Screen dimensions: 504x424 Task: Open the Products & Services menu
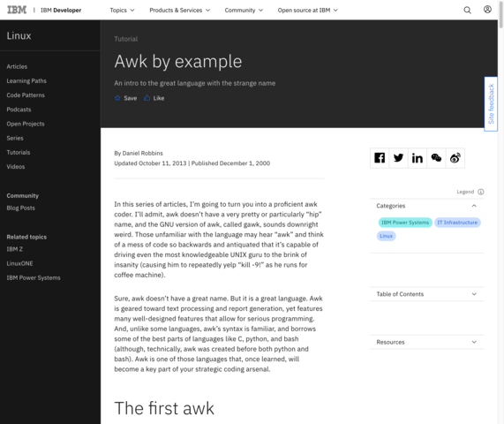click(180, 11)
